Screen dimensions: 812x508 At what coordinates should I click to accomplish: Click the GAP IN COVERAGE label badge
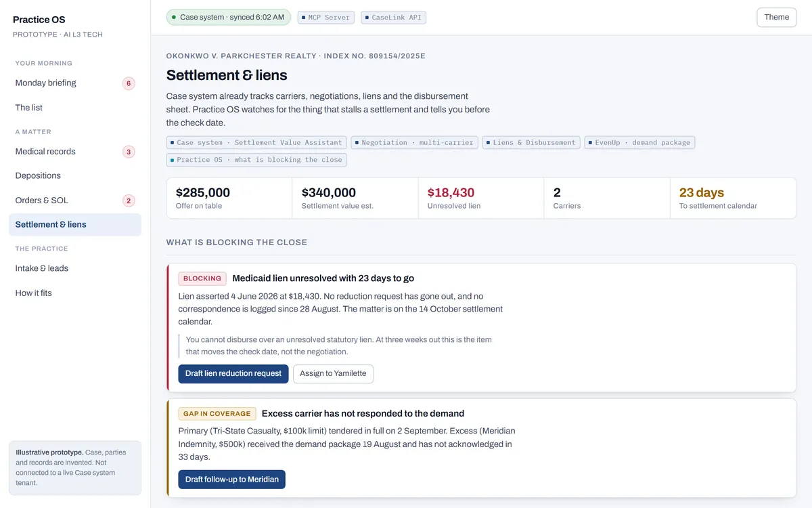point(217,414)
